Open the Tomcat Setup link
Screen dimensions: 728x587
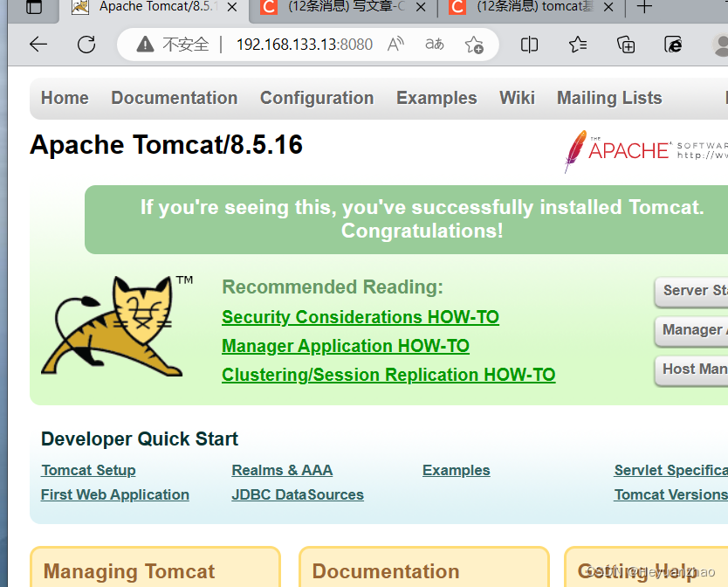click(x=88, y=470)
